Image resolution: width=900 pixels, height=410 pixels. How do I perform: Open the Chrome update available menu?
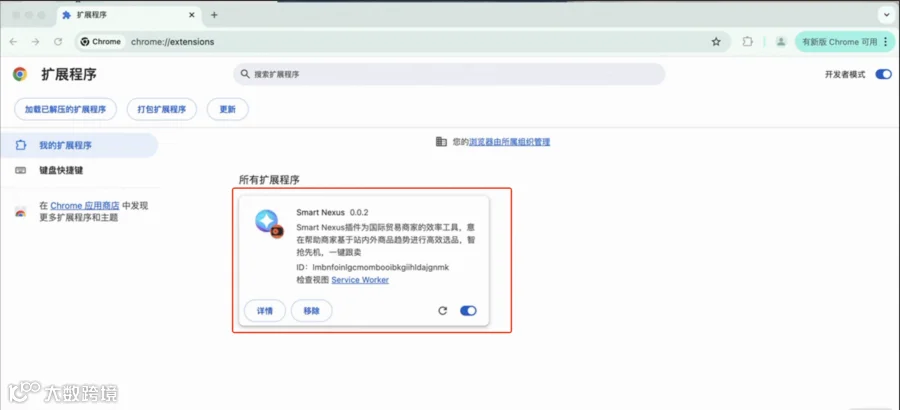pyautogui.click(x=845, y=42)
